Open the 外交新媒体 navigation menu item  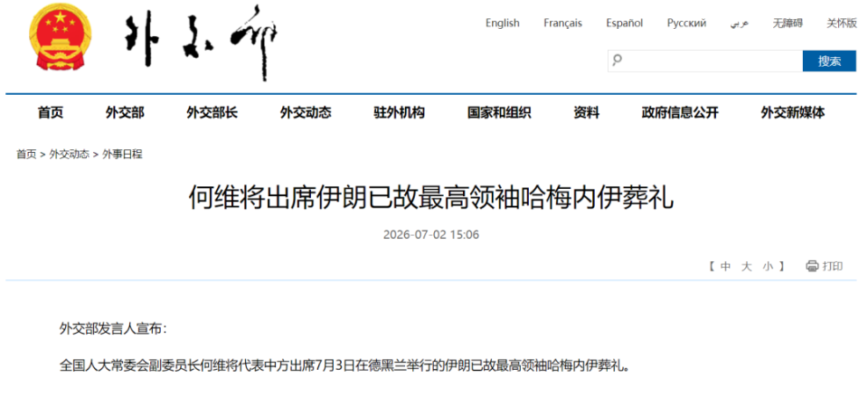793,113
